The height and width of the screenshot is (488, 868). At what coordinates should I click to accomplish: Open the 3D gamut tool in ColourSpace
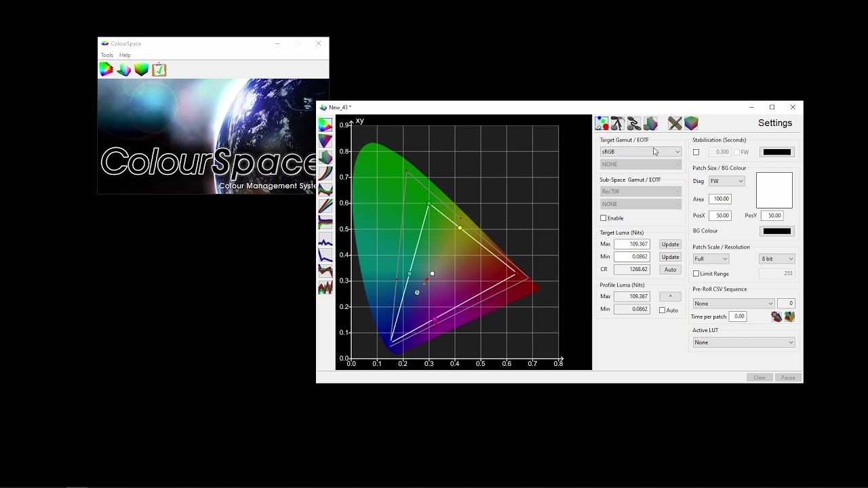[123, 69]
